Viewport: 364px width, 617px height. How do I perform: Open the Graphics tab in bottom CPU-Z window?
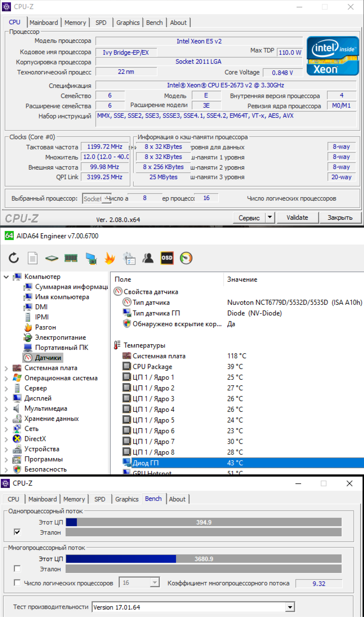pyautogui.click(x=127, y=499)
